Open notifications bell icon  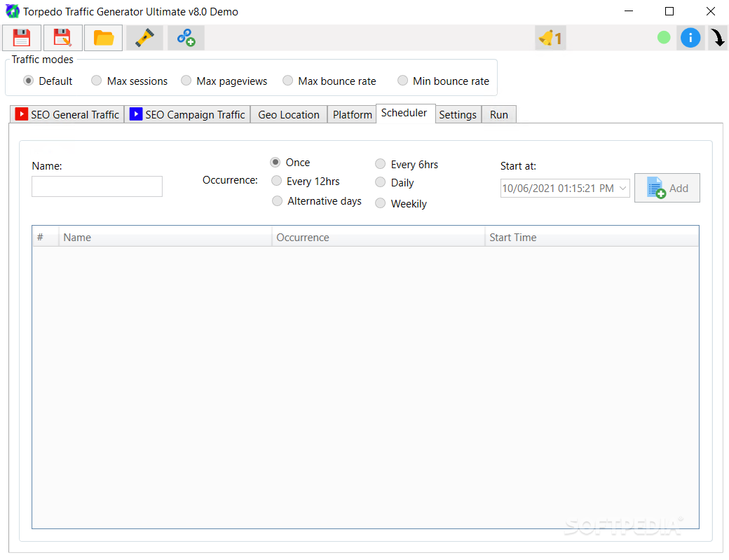[550, 38]
